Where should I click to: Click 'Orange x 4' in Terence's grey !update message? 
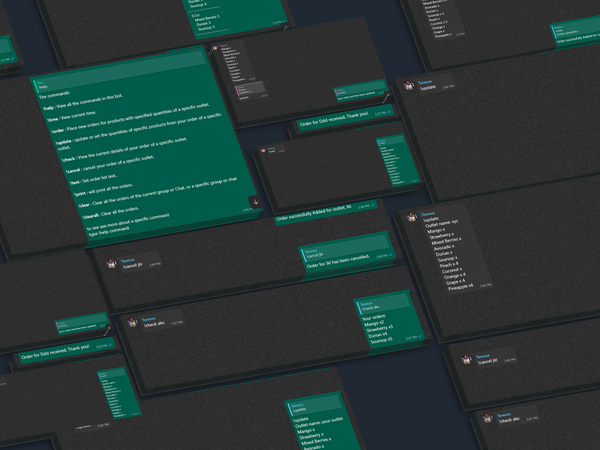point(455,276)
